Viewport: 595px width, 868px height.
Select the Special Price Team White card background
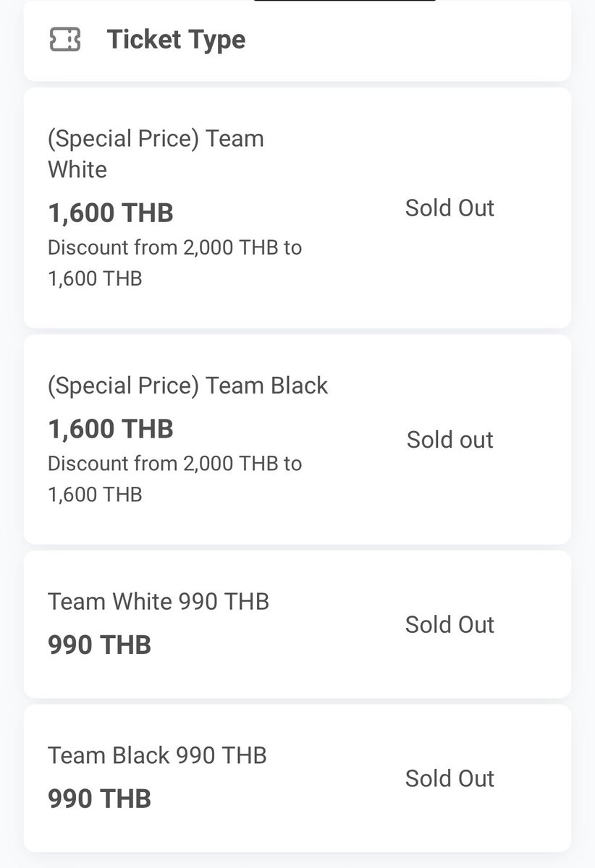(297, 208)
